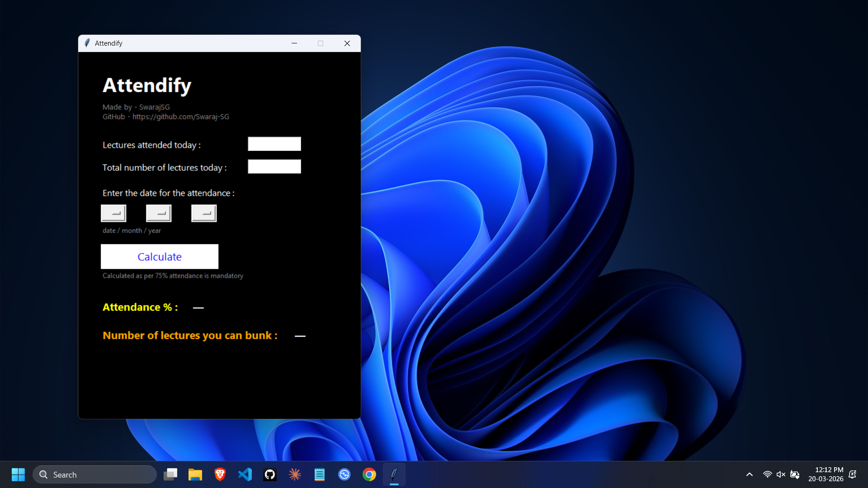Launch Brave browser from the taskbar
Viewport: 868px width, 488px height.
coord(220,474)
